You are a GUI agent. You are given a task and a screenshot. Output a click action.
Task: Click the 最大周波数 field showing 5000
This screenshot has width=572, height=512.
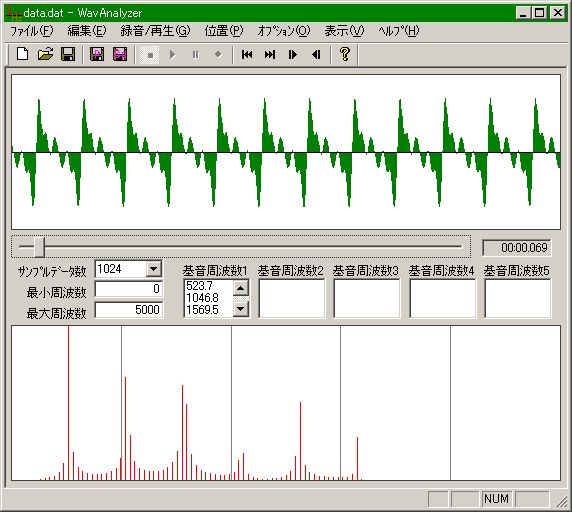[x=128, y=310]
